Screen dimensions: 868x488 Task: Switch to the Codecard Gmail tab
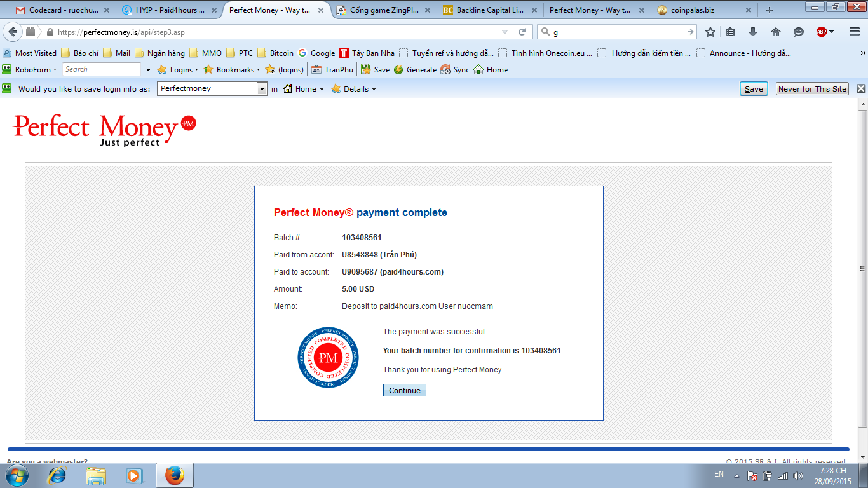pyautogui.click(x=62, y=10)
